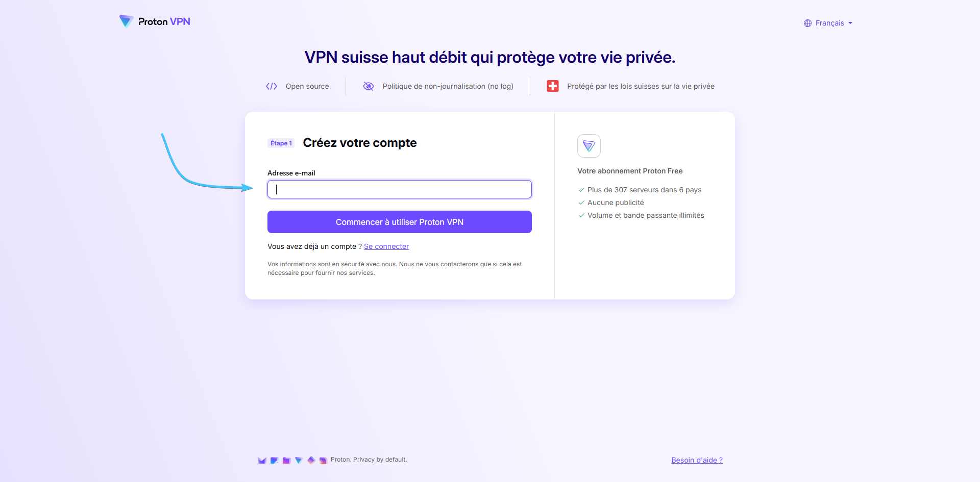The width and height of the screenshot is (980, 482).
Task: Expand language list via the caret arrow
Action: coord(850,23)
